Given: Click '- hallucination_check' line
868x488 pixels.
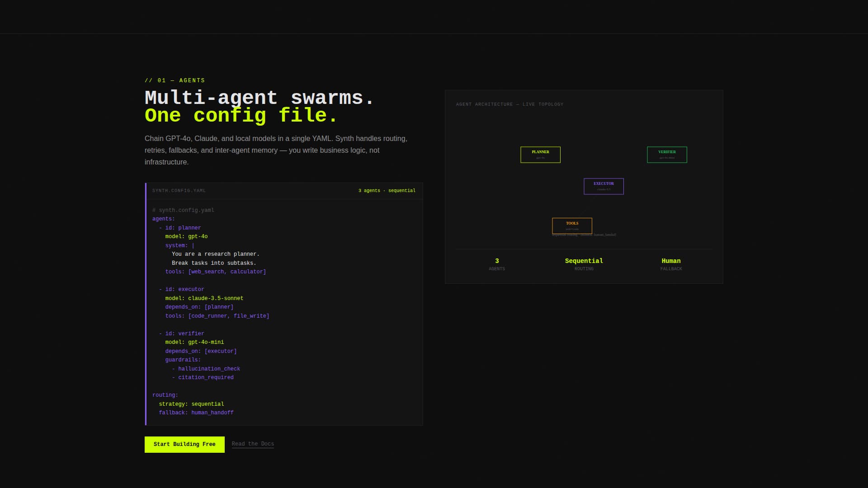Looking at the screenshot, I should tap(206, 369).
